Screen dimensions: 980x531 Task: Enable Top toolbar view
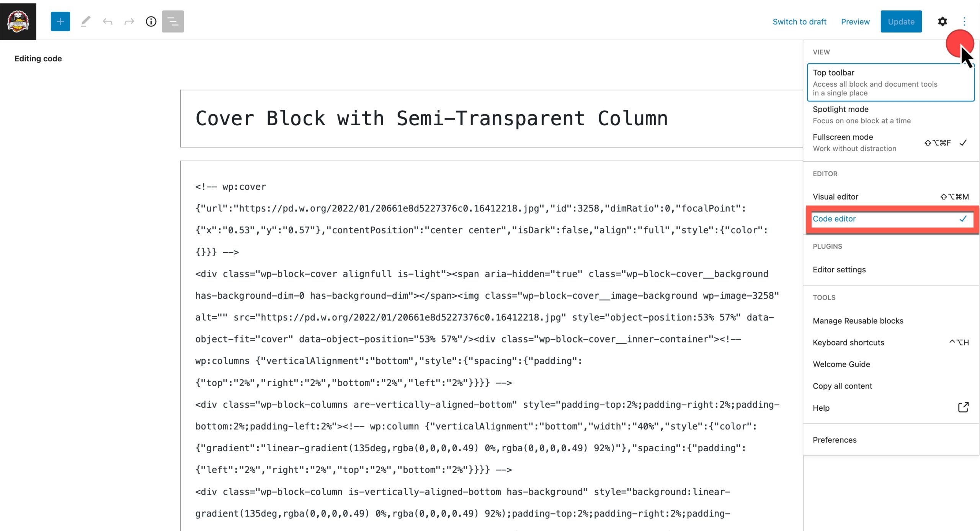pos(890,82)
